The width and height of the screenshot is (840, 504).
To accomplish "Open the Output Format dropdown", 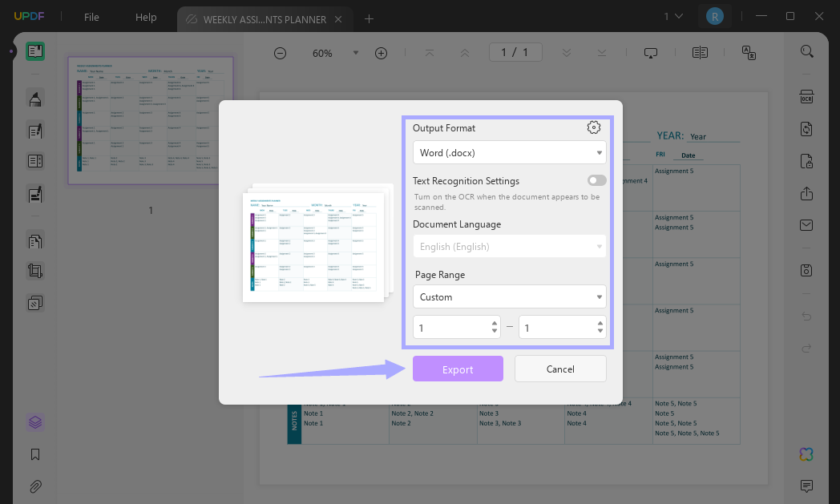I will [510, 152].
